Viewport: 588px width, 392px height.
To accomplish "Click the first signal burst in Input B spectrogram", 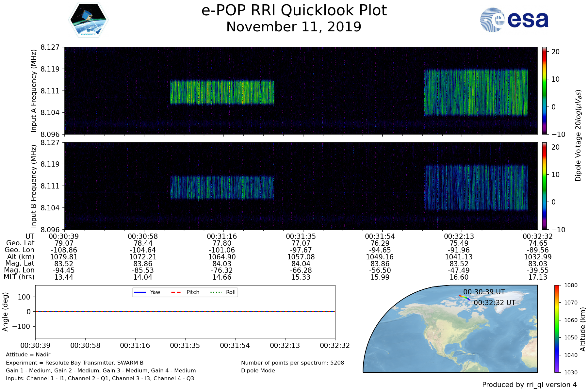I will coord(222,188).
